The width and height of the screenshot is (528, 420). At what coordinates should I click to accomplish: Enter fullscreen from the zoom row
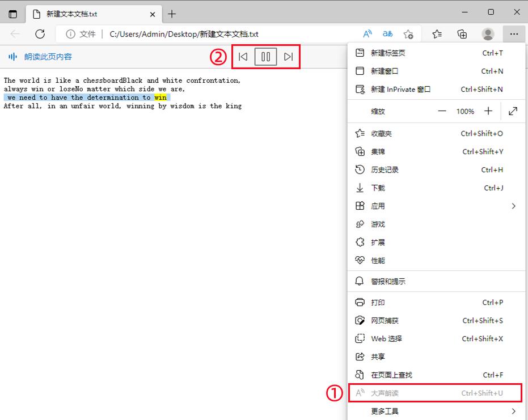513,111
